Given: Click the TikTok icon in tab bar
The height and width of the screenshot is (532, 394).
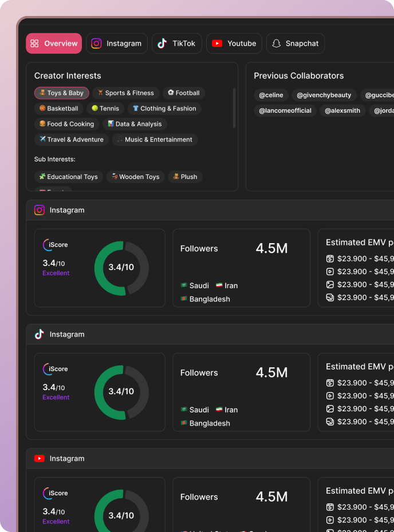Looking at the screenshot, I should 162,43.
